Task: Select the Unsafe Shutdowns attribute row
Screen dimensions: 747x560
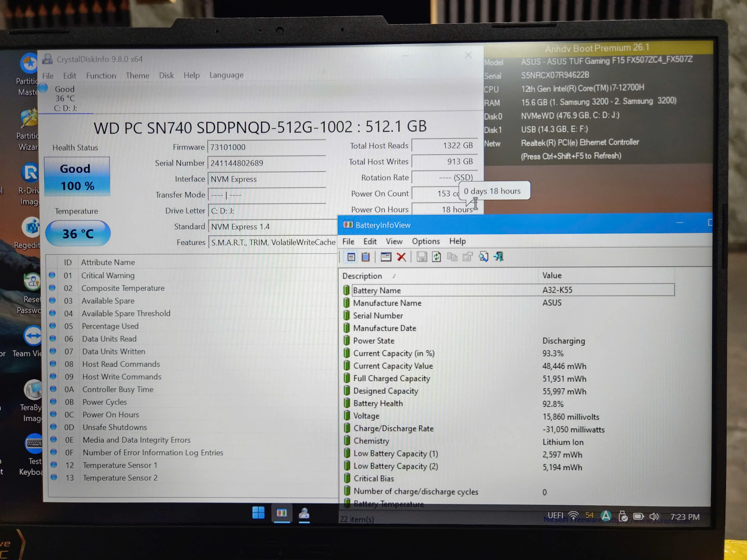Action: [x=192, y=427]
